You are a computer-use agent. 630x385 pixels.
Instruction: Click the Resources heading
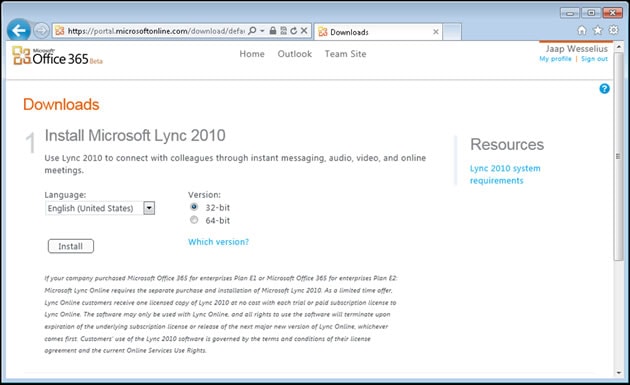click(x=507, y=144)
